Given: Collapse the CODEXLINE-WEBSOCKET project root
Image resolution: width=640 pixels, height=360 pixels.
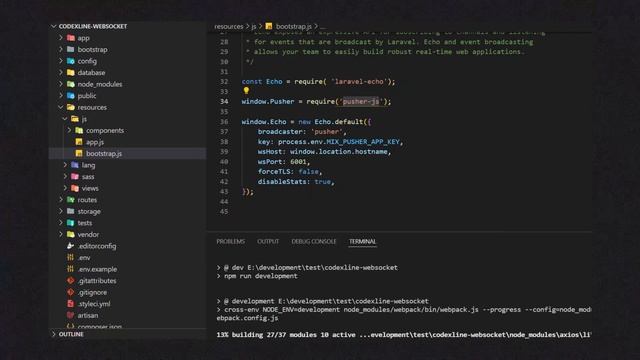Looking at the screenshot, I should coord(53,26).
